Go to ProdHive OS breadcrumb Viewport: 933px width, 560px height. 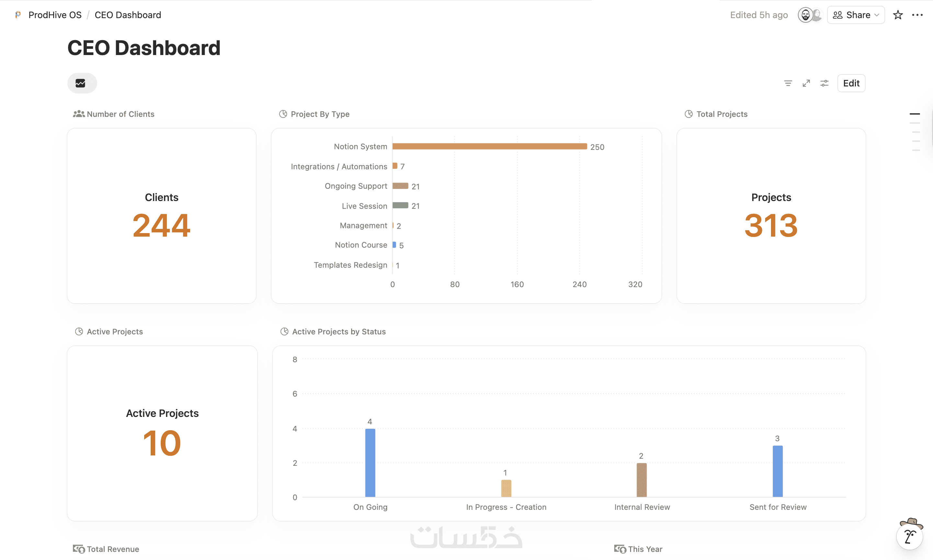point(55,15)
